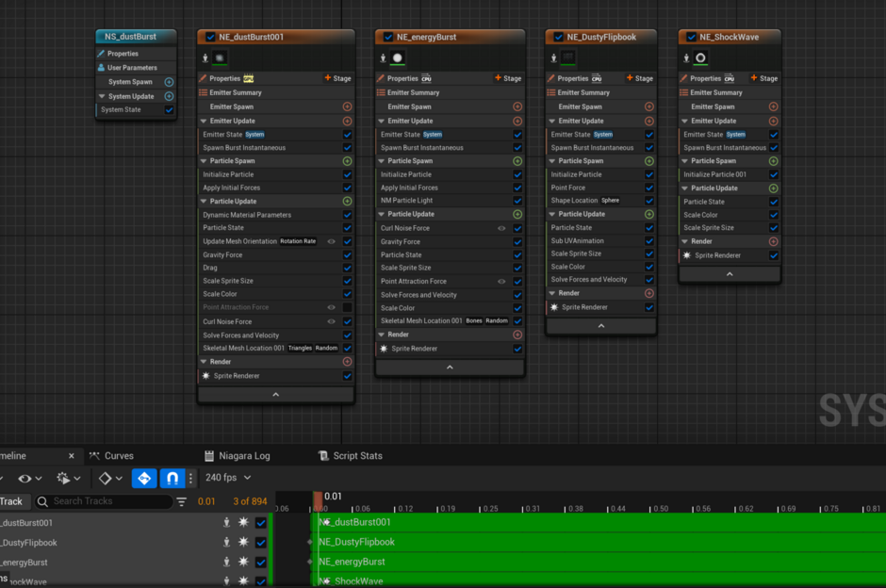The width and height of the screenshot is (886, 588).
Task: Switch to the Script Stats tab
Action: click(351, 456)
